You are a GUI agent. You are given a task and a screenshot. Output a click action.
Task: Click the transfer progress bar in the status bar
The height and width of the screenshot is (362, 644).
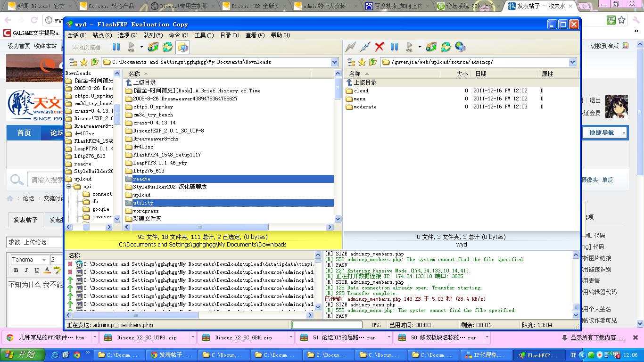tap(327, 325)
